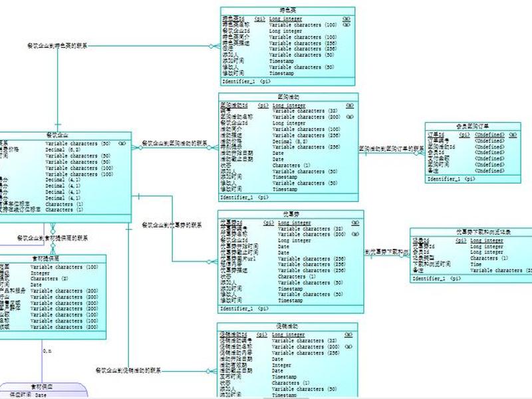Select the 特色菜 entity title
Image resolution: width=532 pixels, height=399 pixels.
point(288,11)
